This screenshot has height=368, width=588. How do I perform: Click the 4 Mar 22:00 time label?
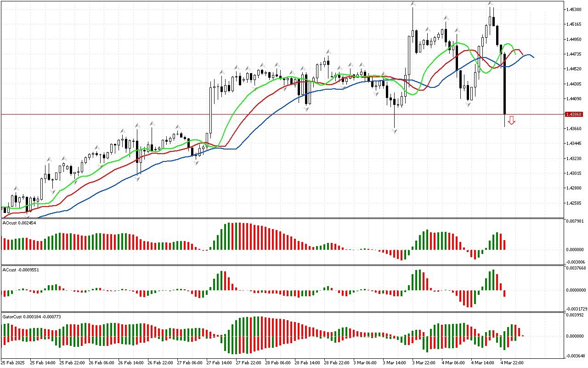[512, 362]
